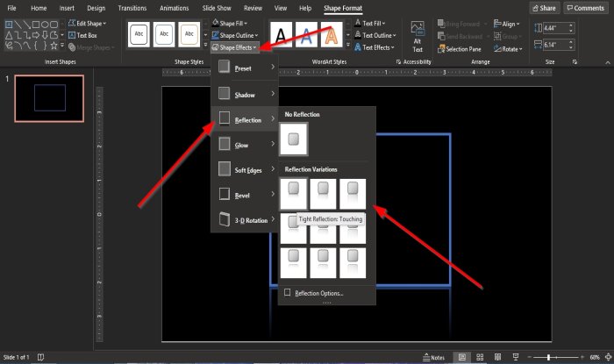Open the Glow effects submenu
This screenshot has height=364, width=614.
pos(245,145)
